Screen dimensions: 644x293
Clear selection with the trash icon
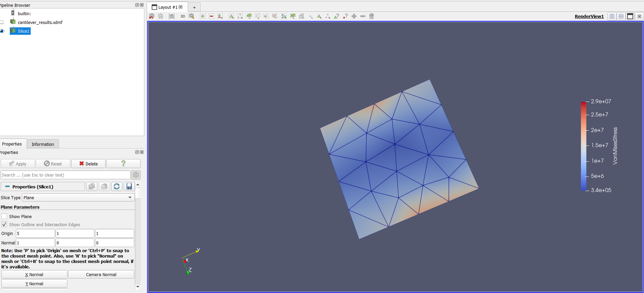coord(372,16)
